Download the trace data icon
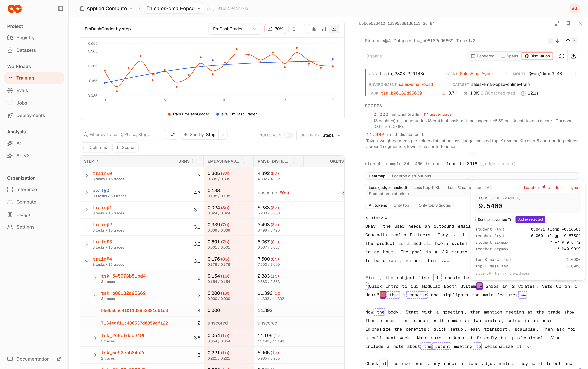 coord(573,56)
